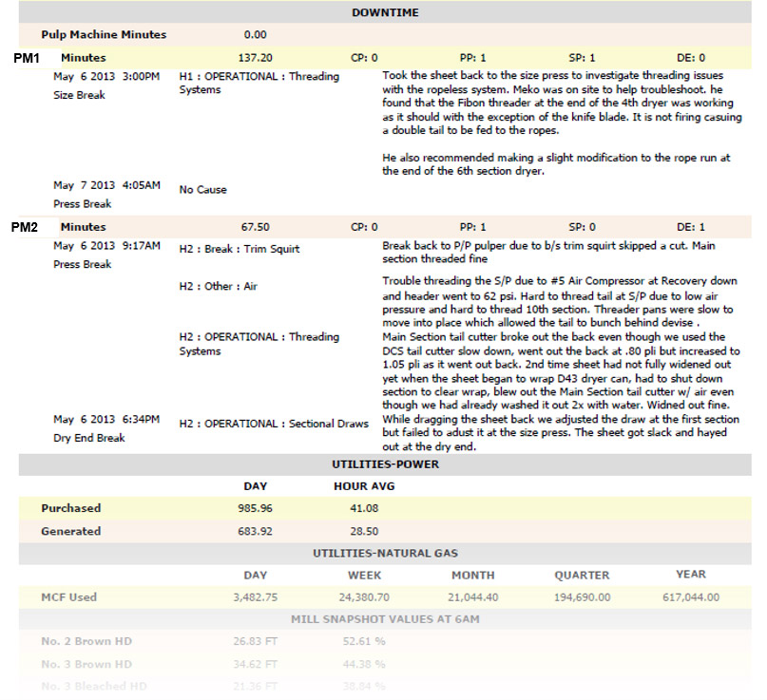Click the MILL SNAPSHOT VALUES AT 6AM header

pyautogui.click(x=385, y=619)
